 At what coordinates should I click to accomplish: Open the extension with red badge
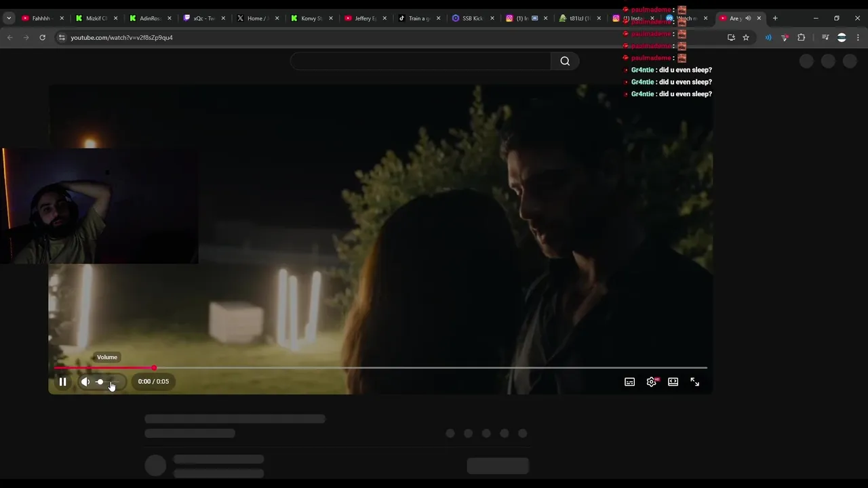pos(785,37)
